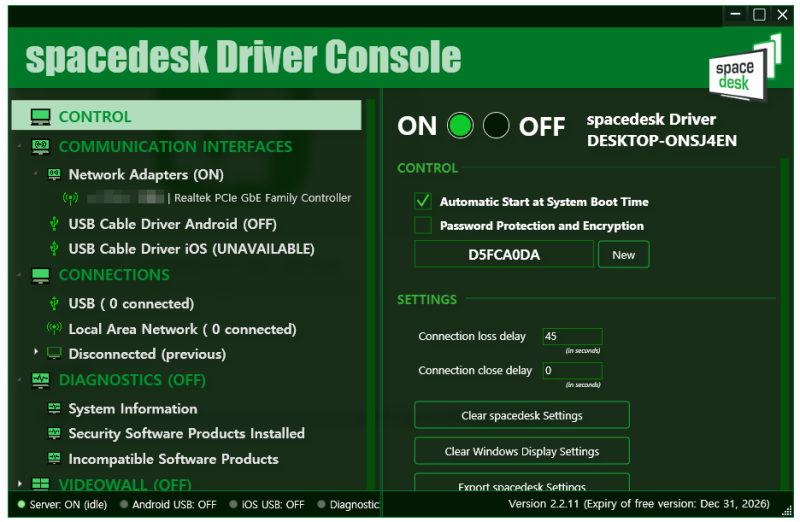Click the left tree panel scrollbar
800x522 pixels.
[x=371, y=293]
